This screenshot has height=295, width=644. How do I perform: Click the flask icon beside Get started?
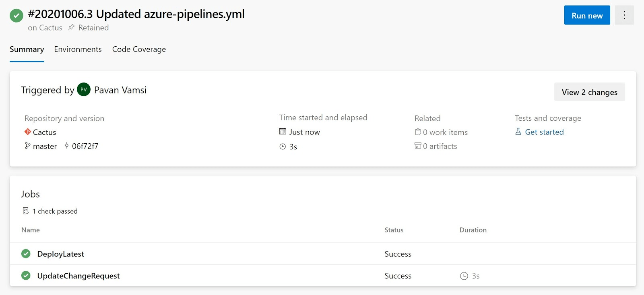[x=518, y=132]
